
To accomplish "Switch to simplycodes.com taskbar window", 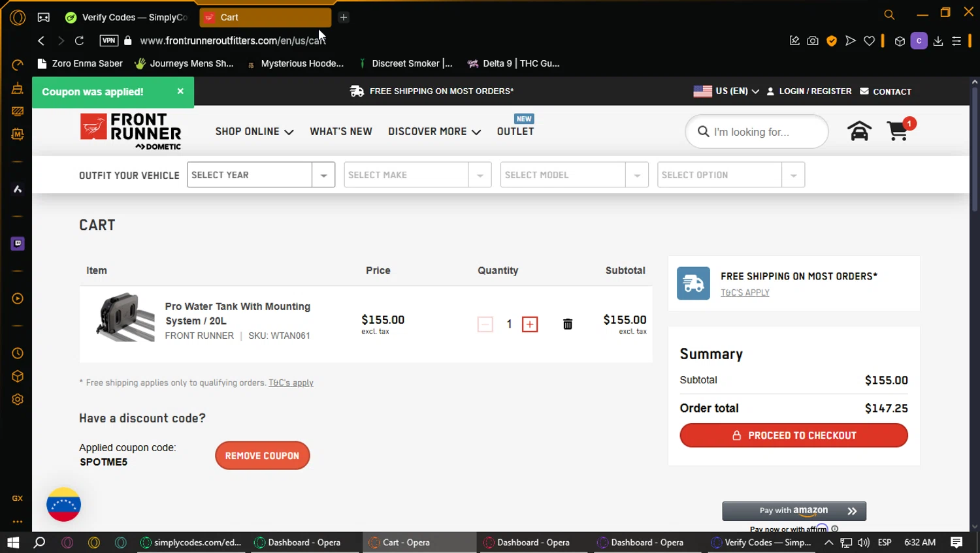I will (x=192, y=543).
